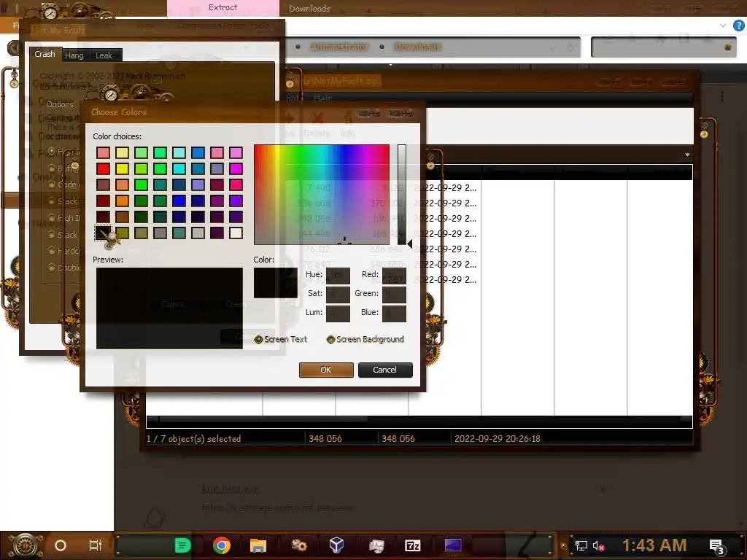This screenshot has width=747, height=560.
Task: Pick the white color swatch
Action: [x=236, y=233]
